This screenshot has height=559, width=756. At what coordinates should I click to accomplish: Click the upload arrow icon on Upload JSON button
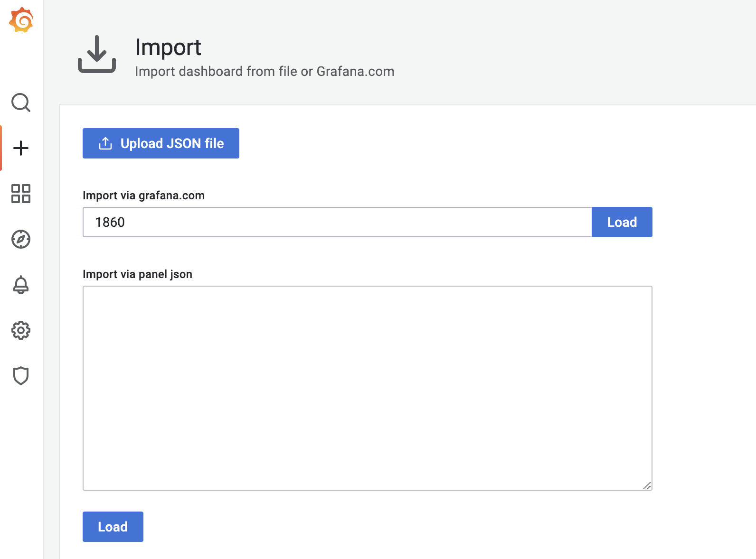(x=105, y=143)
